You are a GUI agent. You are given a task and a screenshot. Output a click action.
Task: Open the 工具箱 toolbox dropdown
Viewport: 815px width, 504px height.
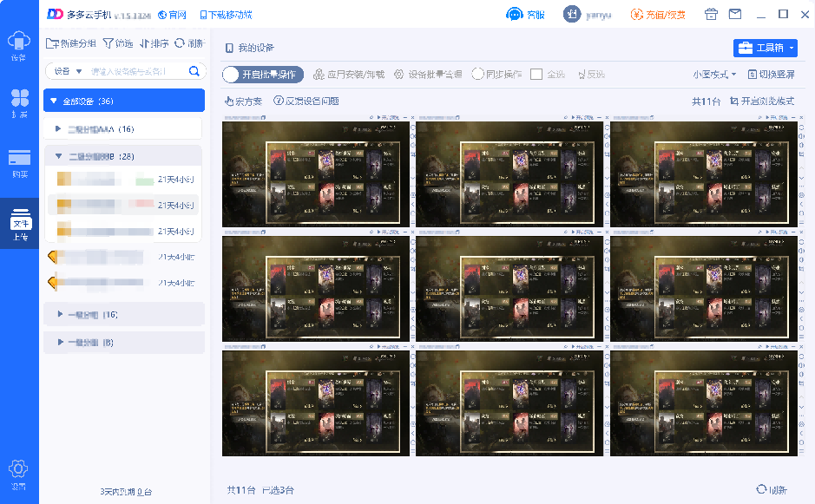766,48
